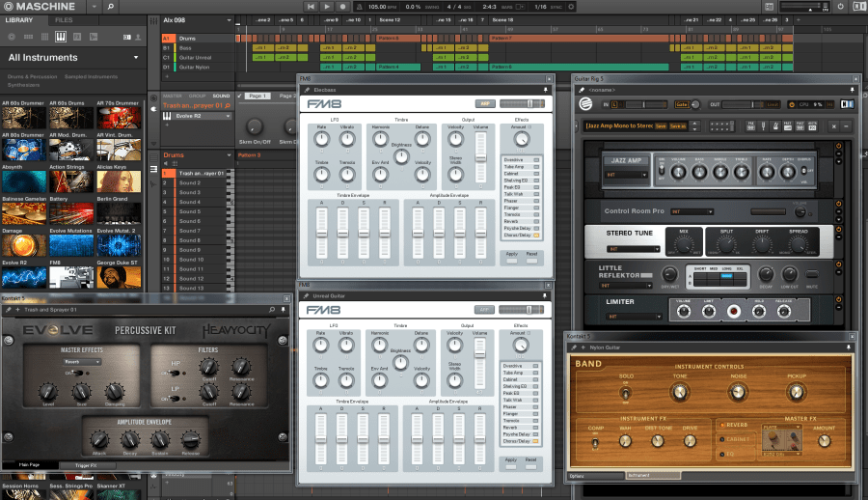Expand the All Instruments dropdown
Viewport: 868px width, 500px height.
[x=135, y=58]
